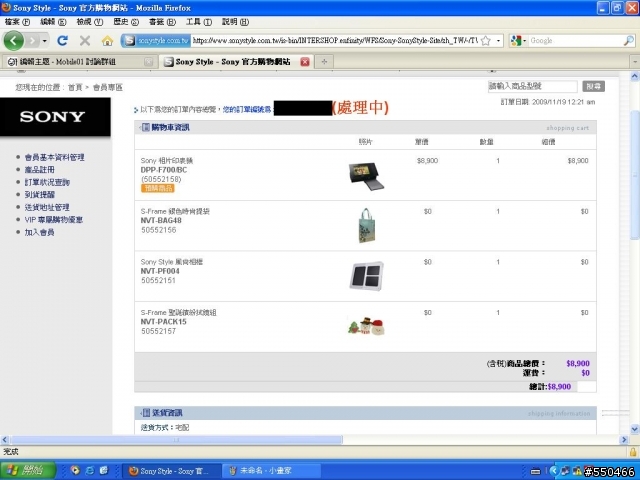Open the search engine selector dropdown
This screenshot has width=640, height=480.
[x=518, y=40]
